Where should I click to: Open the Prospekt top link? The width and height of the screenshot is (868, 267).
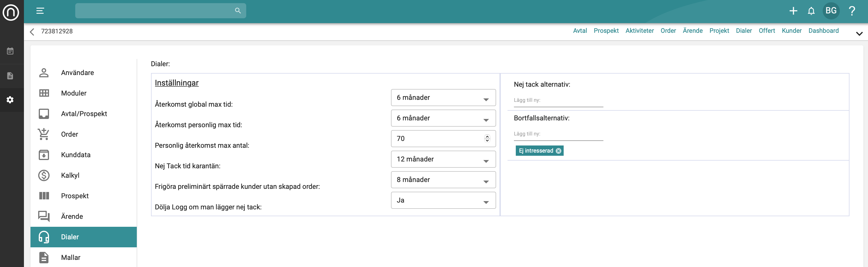pyautogui.click(x=606, y=31)
